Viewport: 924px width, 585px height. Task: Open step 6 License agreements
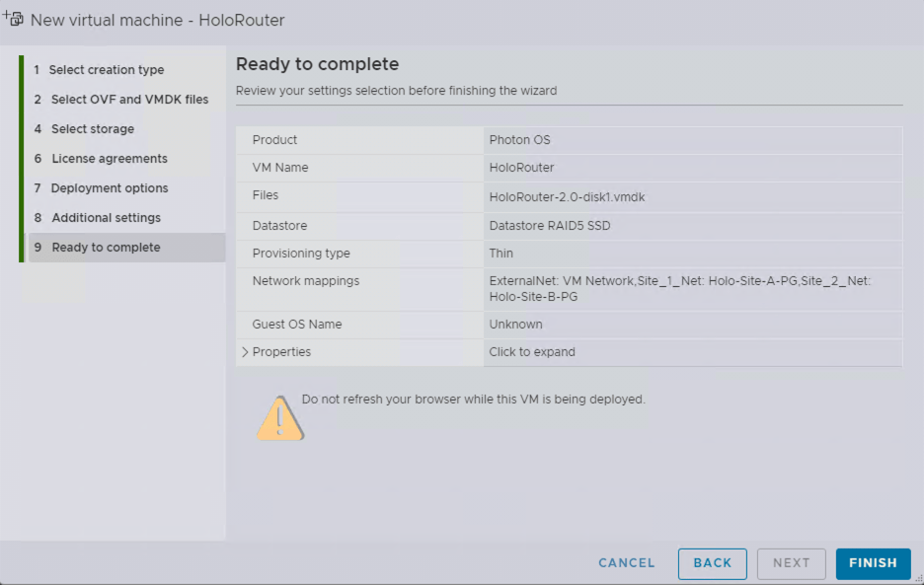coord(110,159)
